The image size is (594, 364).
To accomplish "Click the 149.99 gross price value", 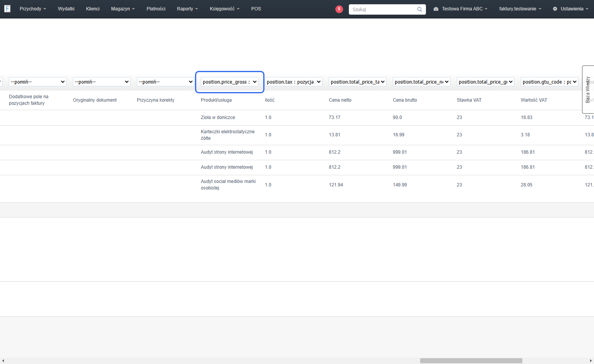I will tap(400, 185).
